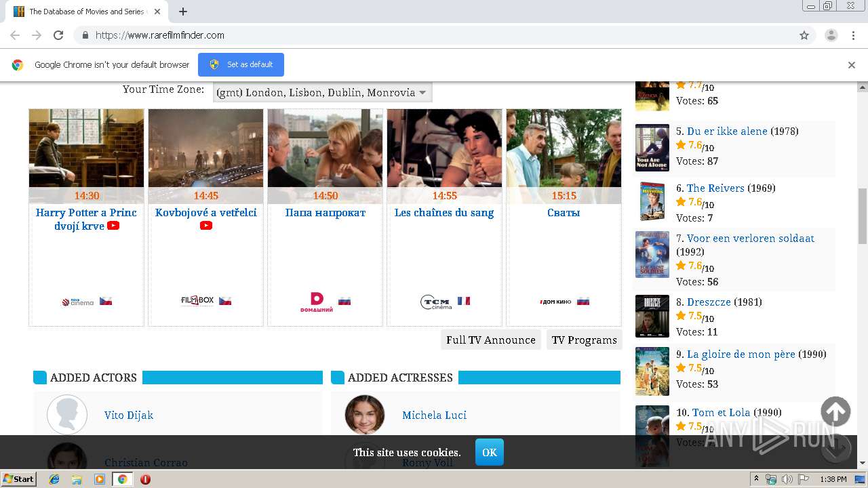The width and height of the screenshot is (868, 488).
Task: Open The Reivers ranking link
Action: pyautogui.click(x=715, y=188)
